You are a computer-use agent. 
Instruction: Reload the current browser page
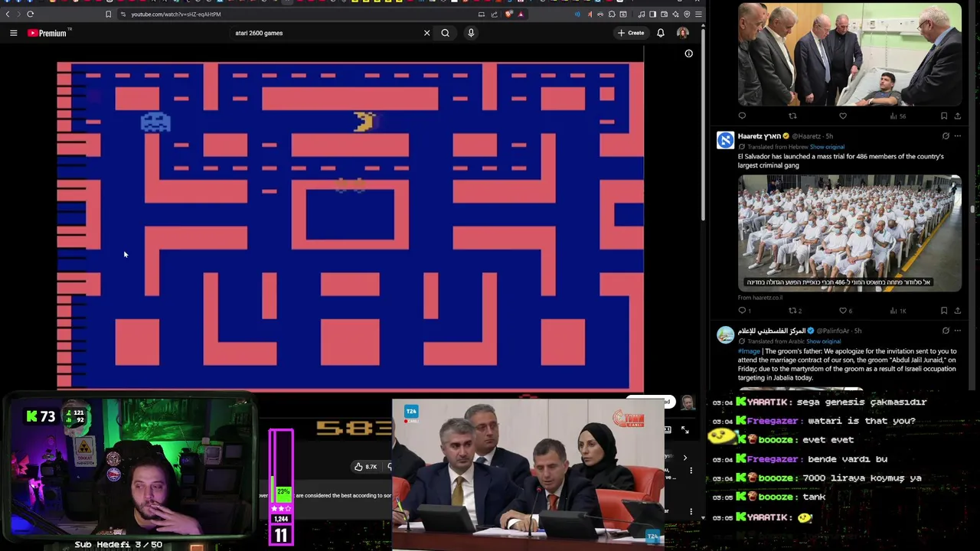point(30,14)
